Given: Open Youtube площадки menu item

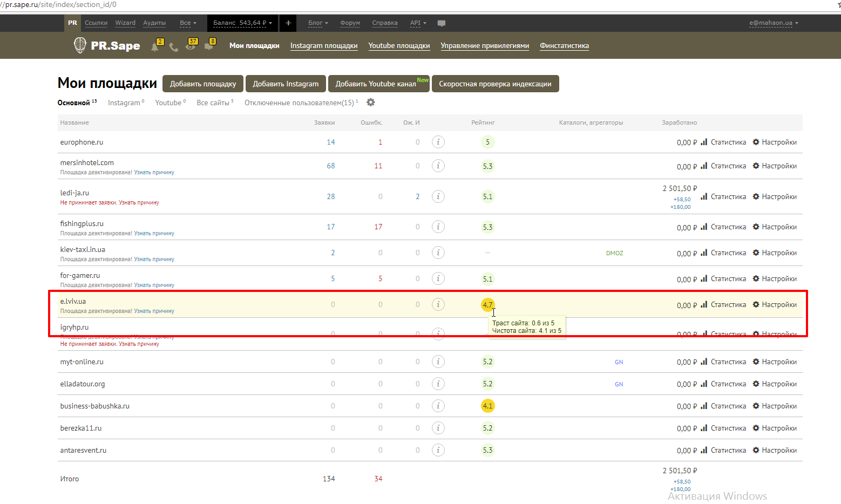Looking at the screenshot, I should pos(399,46).
